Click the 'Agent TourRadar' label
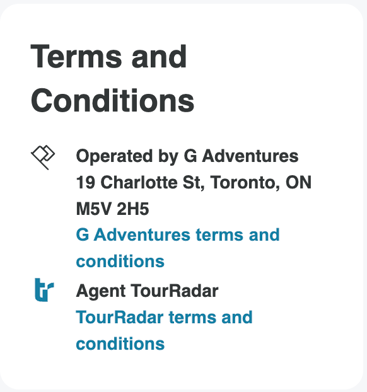 [147, 291]
